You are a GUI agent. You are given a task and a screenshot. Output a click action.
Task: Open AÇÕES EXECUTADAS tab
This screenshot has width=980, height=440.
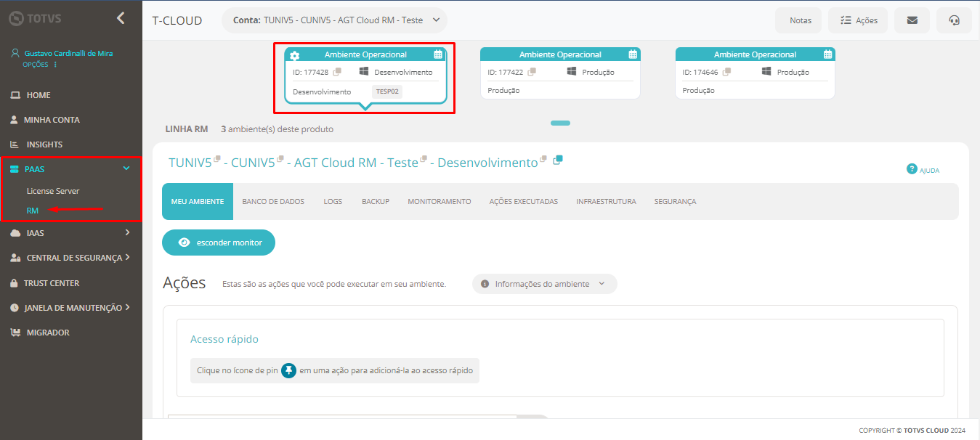pos(524,202)
